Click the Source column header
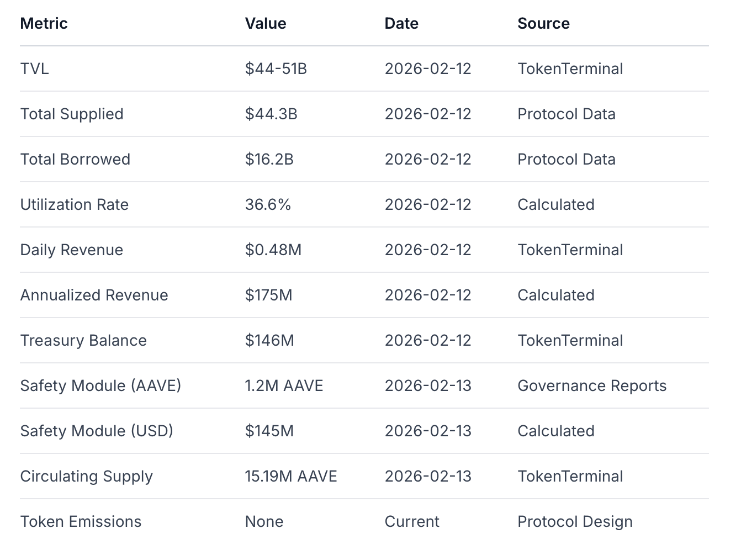The image size is (741, 560). pos(543,23)
